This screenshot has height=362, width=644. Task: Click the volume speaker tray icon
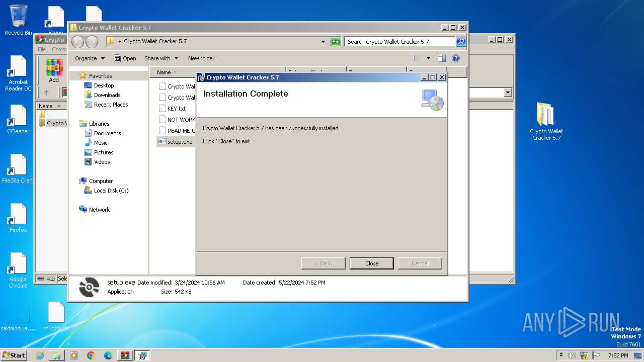tap(572, 355)
